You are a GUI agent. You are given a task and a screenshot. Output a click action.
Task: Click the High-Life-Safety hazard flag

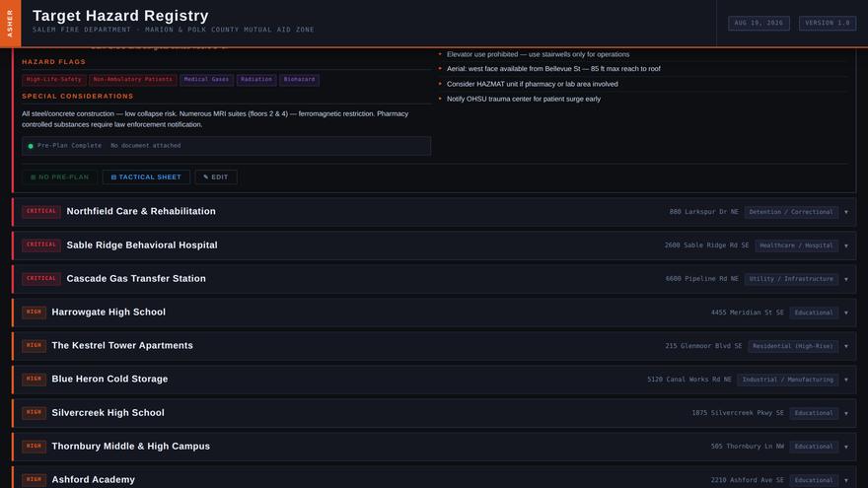(53, 80)
